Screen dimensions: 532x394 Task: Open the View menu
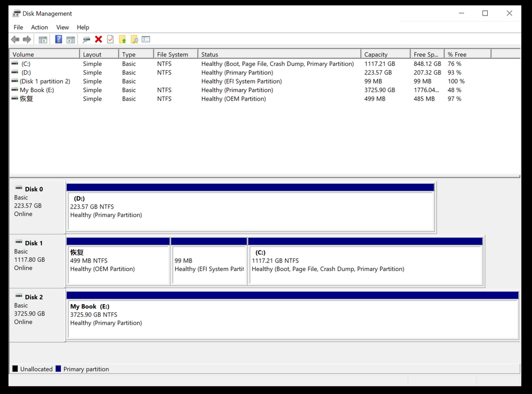[x=63, y=27]
